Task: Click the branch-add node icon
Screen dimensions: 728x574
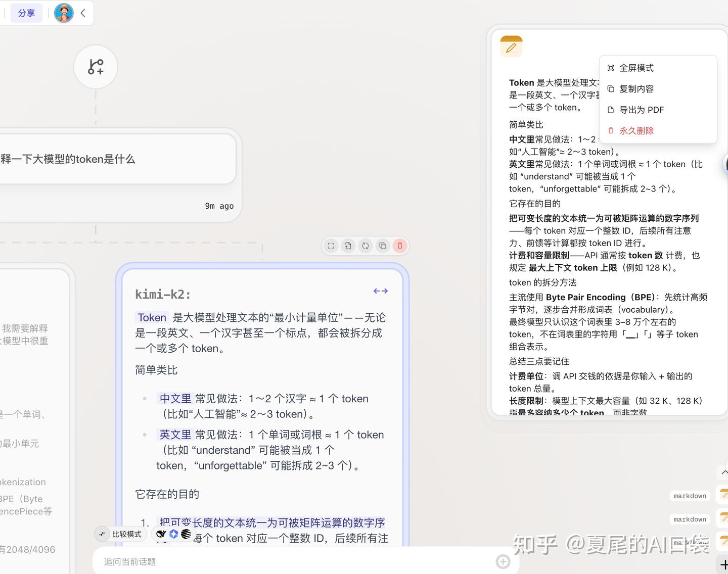Action: [96, 67]
